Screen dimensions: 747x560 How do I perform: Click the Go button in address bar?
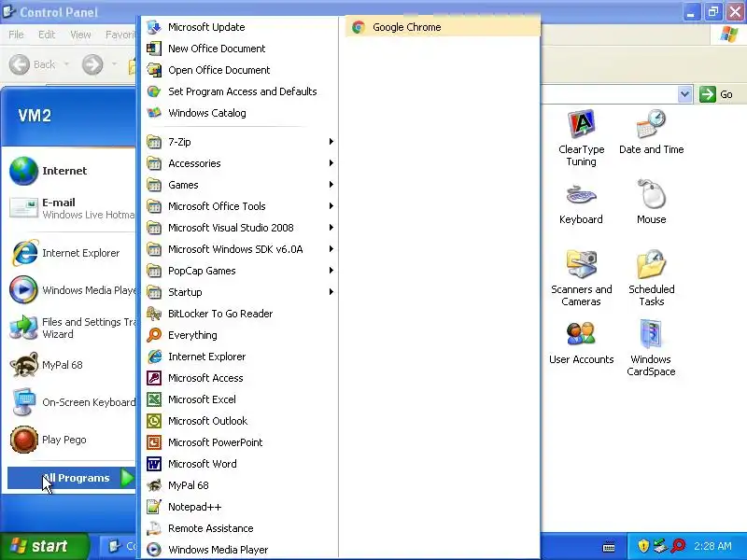pos(716,94)
